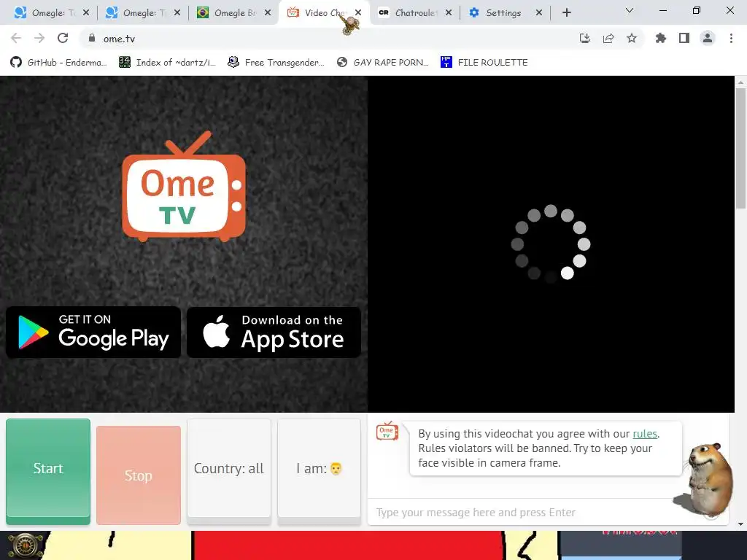Click the red Stop button
The height and width of the screenshot is (560, 747).
139,475
